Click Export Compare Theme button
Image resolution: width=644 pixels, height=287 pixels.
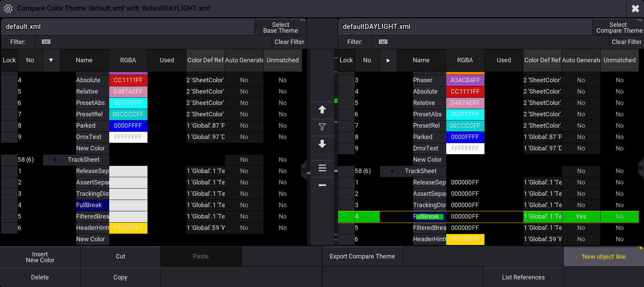(362, 256)
